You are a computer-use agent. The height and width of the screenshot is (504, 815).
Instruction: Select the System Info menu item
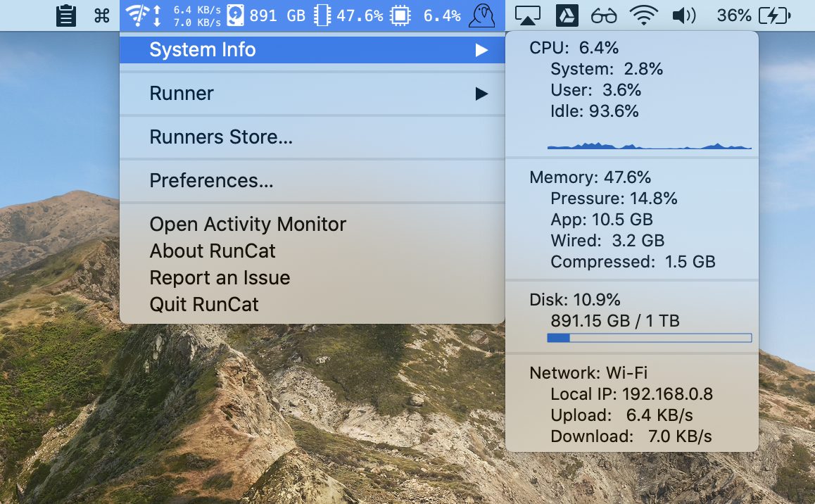pyautogui.click(x=312, y=50)
